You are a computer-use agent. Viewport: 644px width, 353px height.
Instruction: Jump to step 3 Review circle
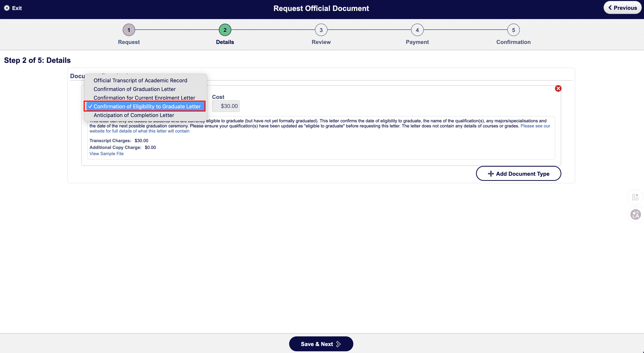pos(321,30)
